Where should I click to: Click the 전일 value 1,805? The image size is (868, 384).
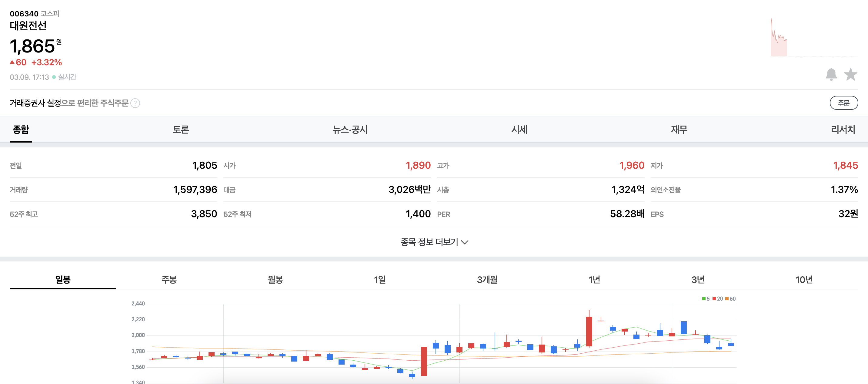coord(205,166)
